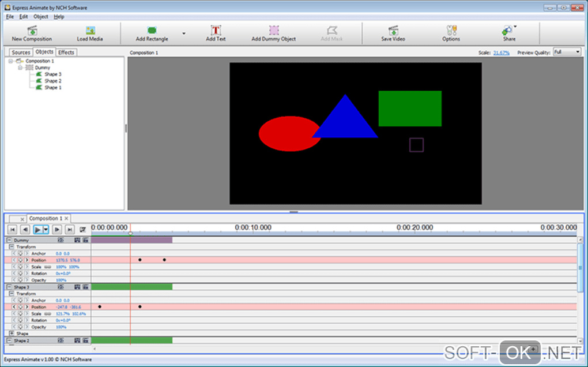Click the Add Mask toolbar icon
This screenshot has width=588, height=367.
(332, 33)
